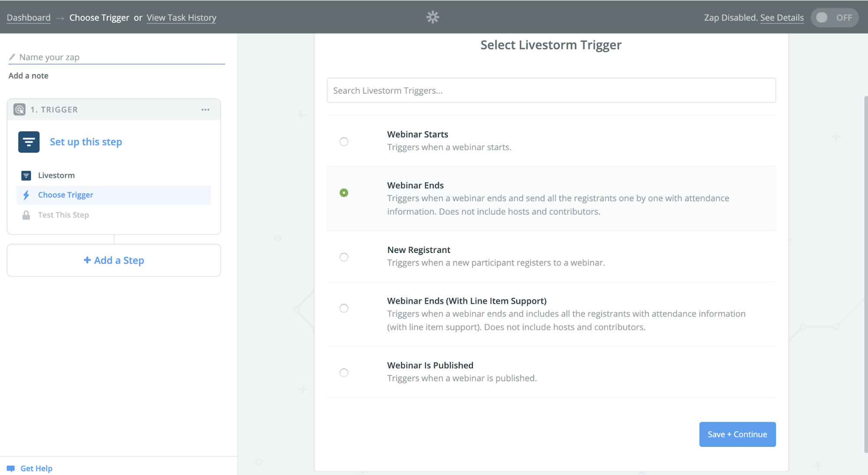
Task: Toggle the Zap ON/OFF switch
Action: (834, 18)
